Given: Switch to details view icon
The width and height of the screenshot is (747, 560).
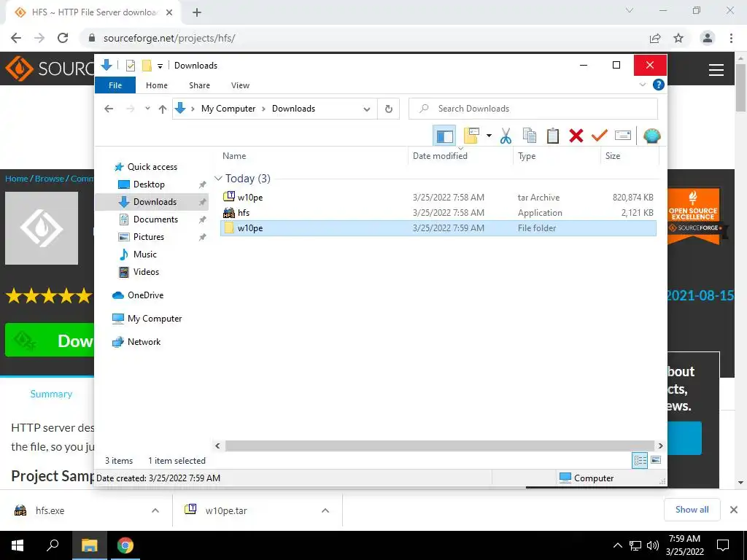Looking at the screenshot, I should click(640, 460).
